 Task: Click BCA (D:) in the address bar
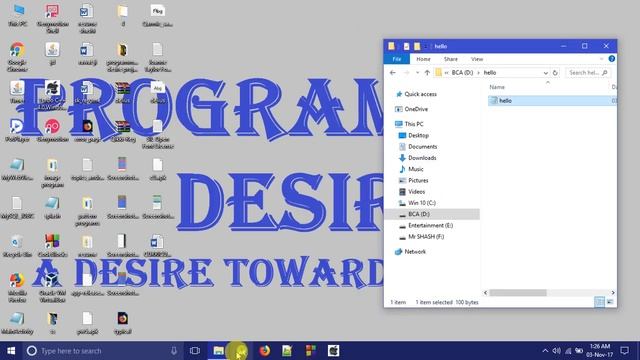(x=462, y=73)
